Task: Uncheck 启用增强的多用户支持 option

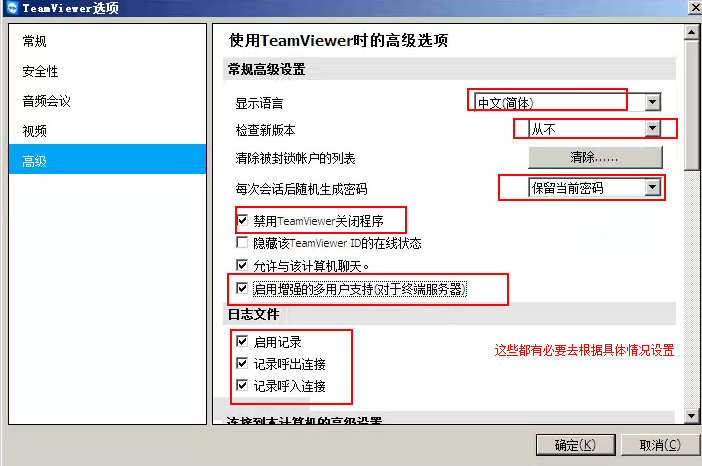Action: pos(242,288)
